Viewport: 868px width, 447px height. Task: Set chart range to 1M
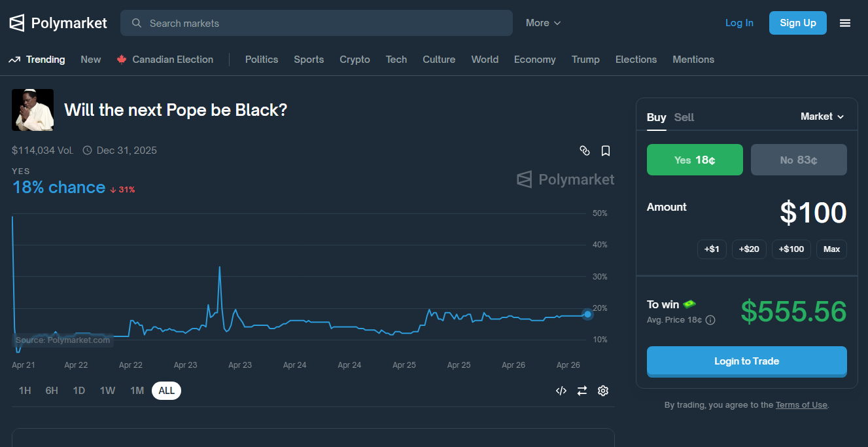click(x=137, y=391)
